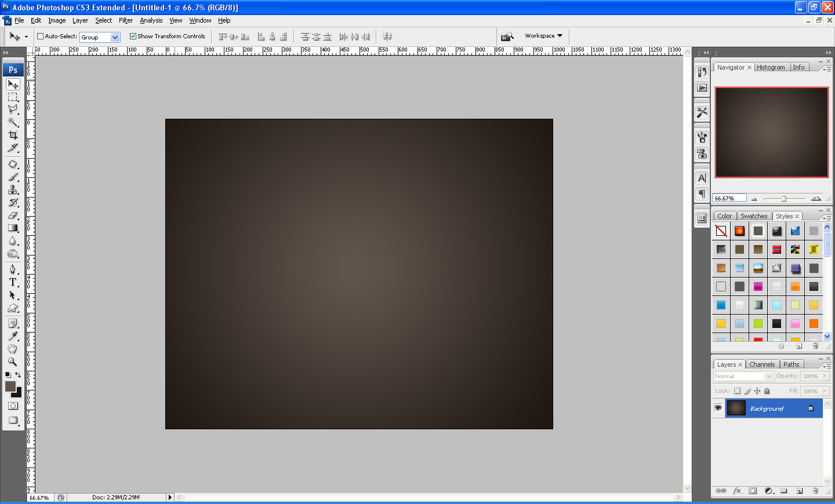Select the Blur tool

(x=13, y=241)
